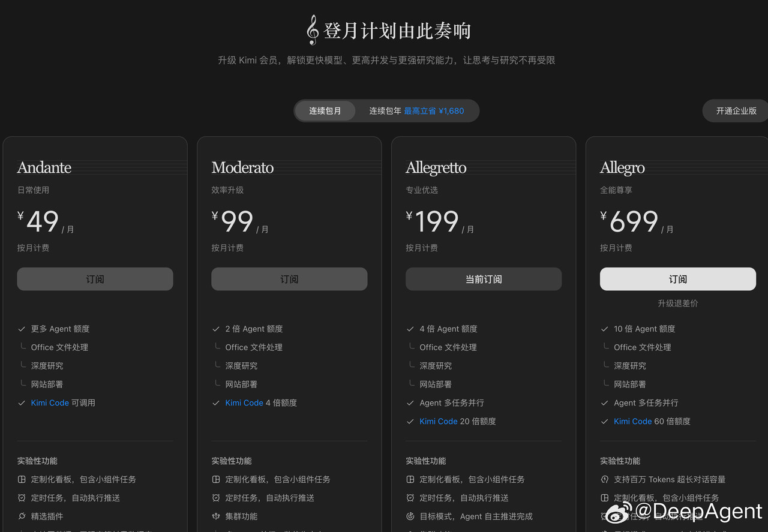The image size is (768, 532).
Task: Click the 效率升级 subtitle under Moderato
Action: click(x=228, y=190)
